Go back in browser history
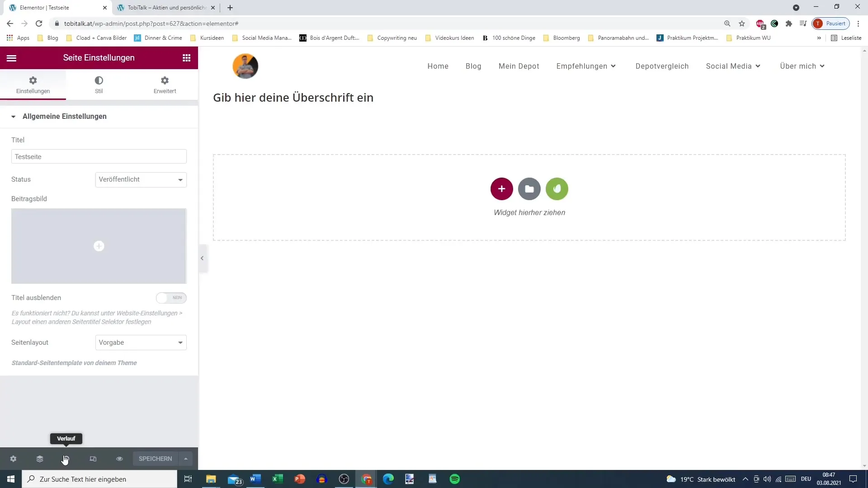 [10, 23]
